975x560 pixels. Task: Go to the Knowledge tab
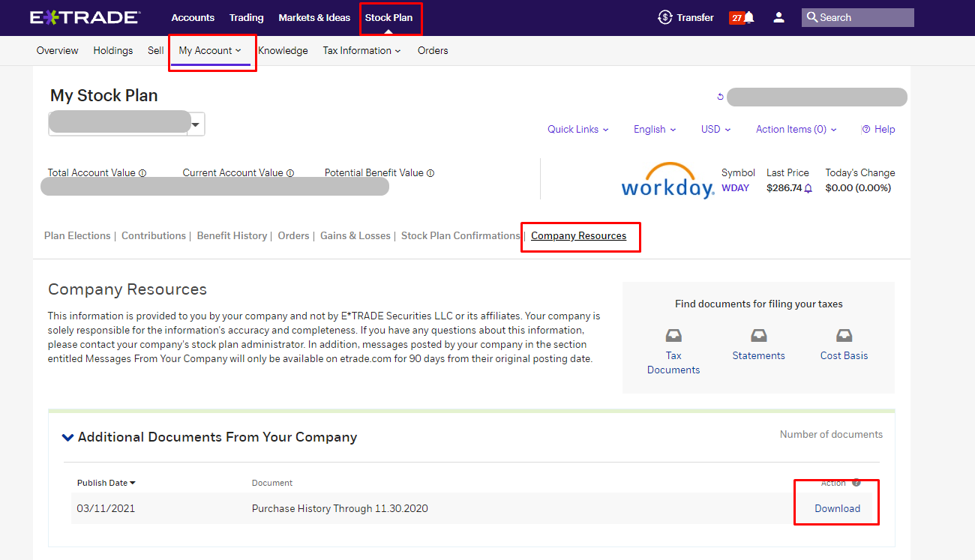point(283,51)
